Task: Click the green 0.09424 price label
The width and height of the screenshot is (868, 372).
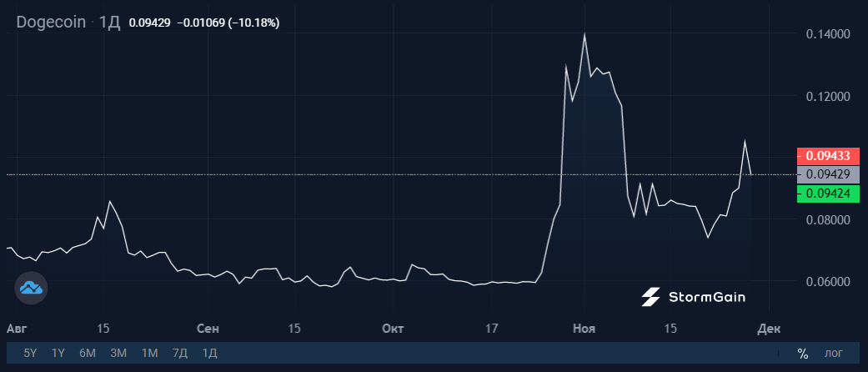Action: [828, 194]
